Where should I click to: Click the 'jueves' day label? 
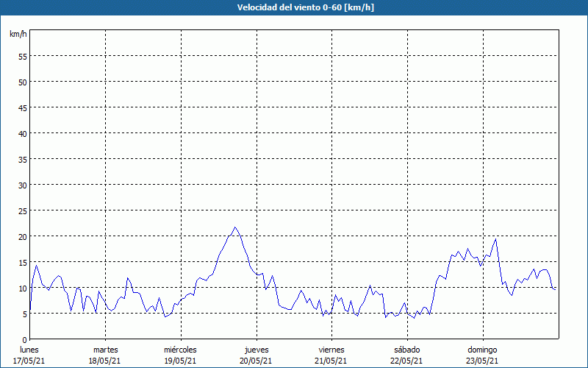click(257, 350)
